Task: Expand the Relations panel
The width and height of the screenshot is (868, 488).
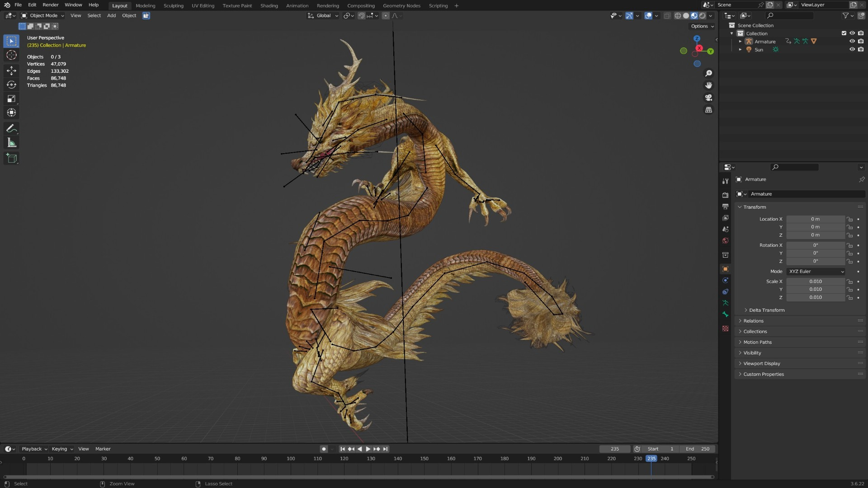Action: click(x=753, y=321)
